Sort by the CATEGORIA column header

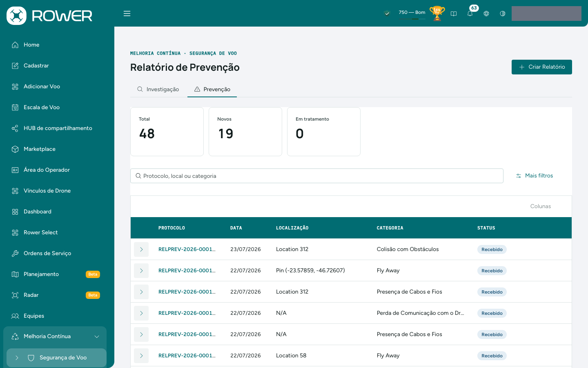click(x=390, y=228)
